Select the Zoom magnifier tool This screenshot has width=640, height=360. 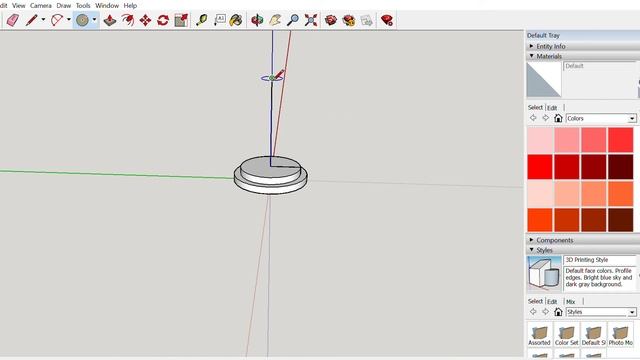pyautogui.click(x=293, y=20)
